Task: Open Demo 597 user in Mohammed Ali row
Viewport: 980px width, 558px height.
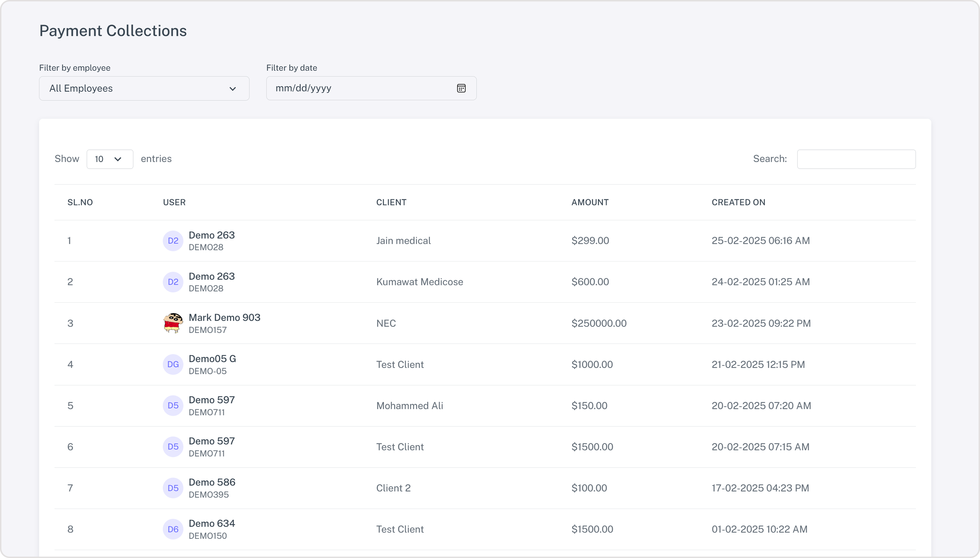Action: 212,400
